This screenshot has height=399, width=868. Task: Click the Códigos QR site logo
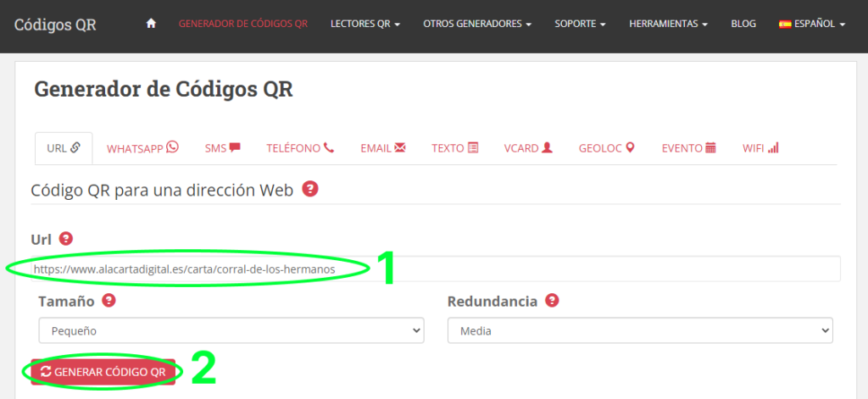55,25
